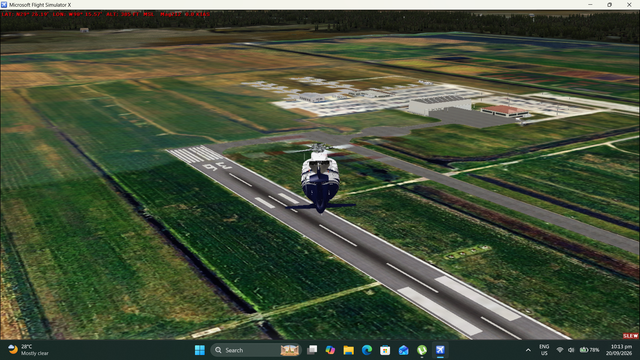Open Wi-Fi network settings in tray
Screen dimensions: 640x360
(560, 350)
